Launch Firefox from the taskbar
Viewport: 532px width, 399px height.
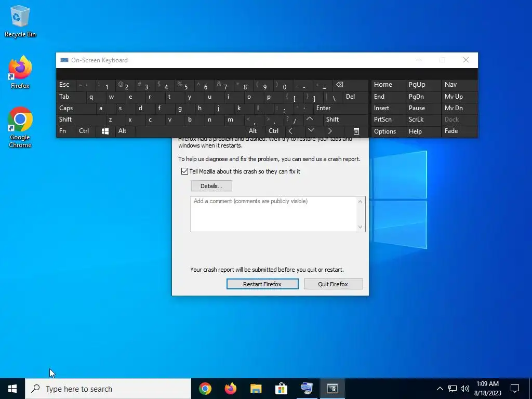230,389
